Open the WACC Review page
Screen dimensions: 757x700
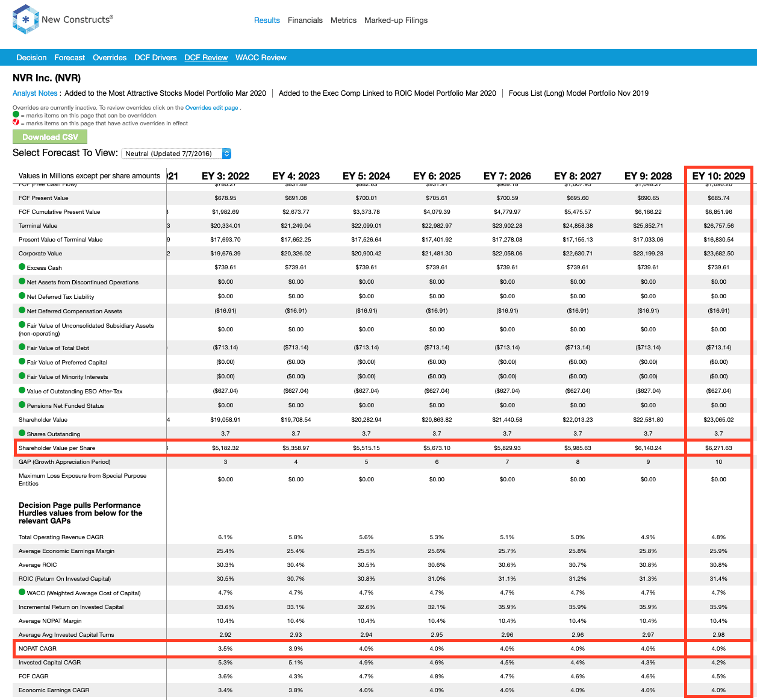point(261,58)
